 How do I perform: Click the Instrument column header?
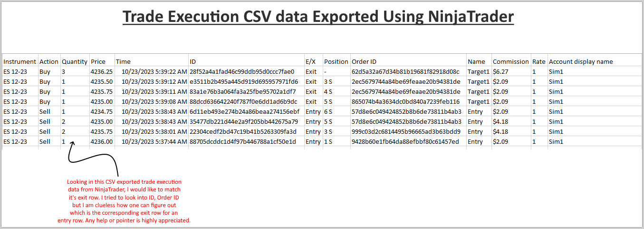tap(20, 61)
